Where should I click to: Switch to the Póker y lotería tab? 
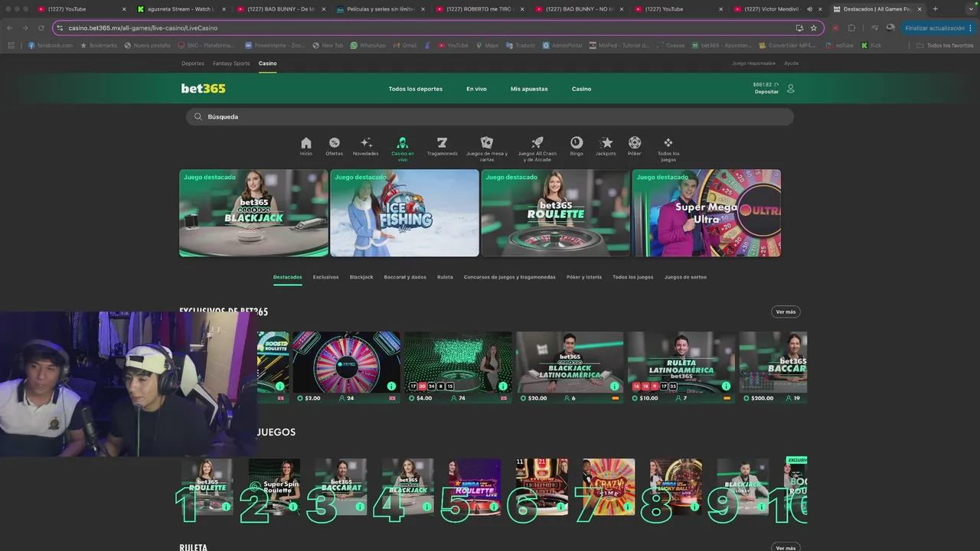[x=584, y=277]
